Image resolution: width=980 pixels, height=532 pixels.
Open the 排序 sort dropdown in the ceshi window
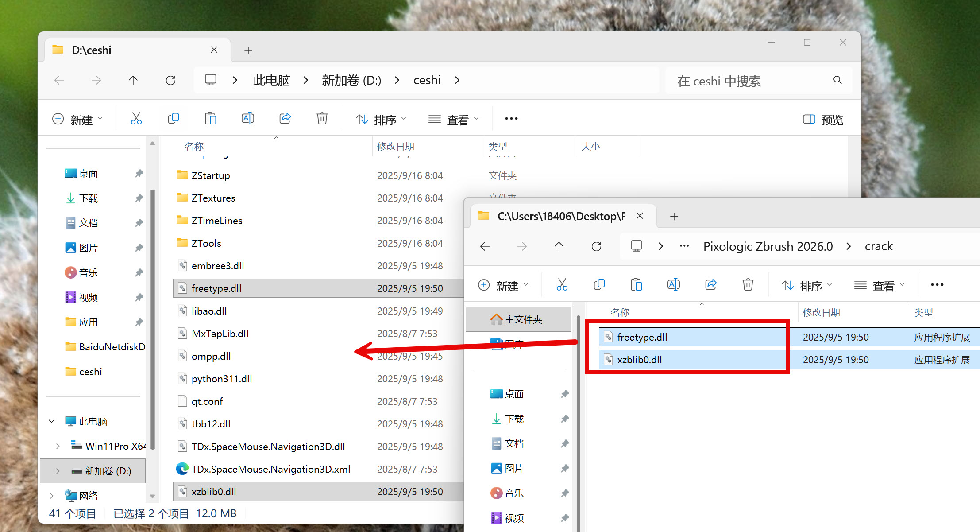pyautogui.click(x=381, y=120)
